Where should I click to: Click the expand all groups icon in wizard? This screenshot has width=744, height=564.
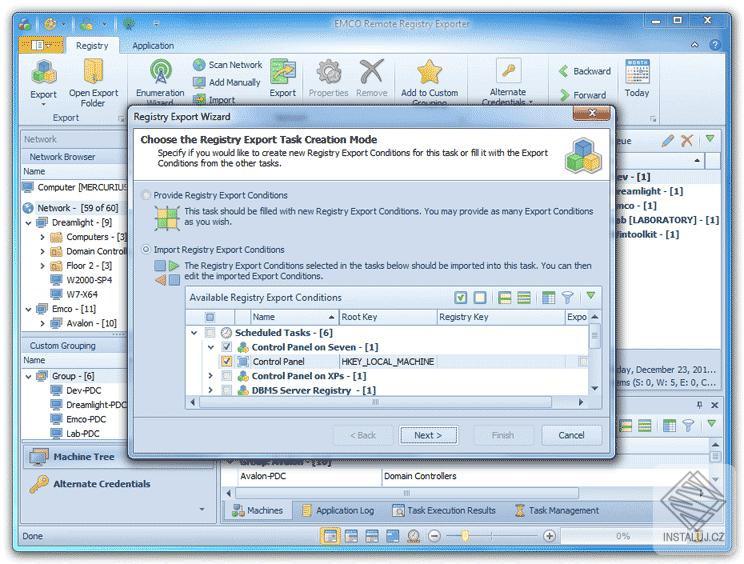[504, 297]
